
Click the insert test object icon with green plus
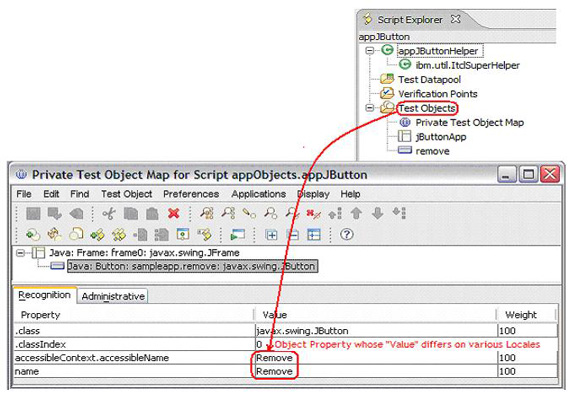point(33,235)
